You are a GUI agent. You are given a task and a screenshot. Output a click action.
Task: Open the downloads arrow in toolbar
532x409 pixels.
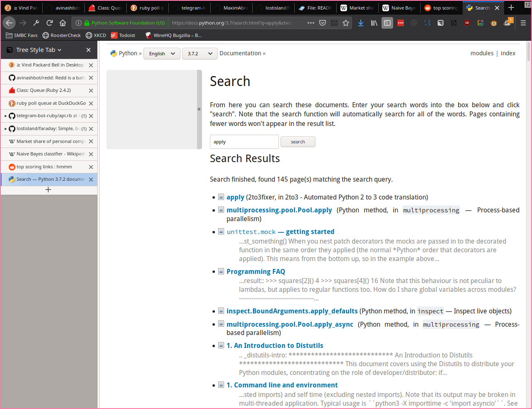pos(361,23)
